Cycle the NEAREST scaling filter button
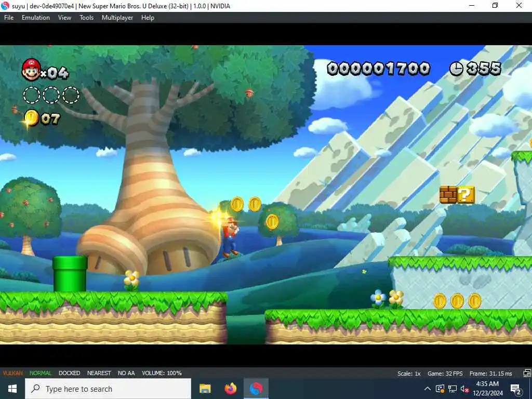532x399 pixels. pos(99,373)
